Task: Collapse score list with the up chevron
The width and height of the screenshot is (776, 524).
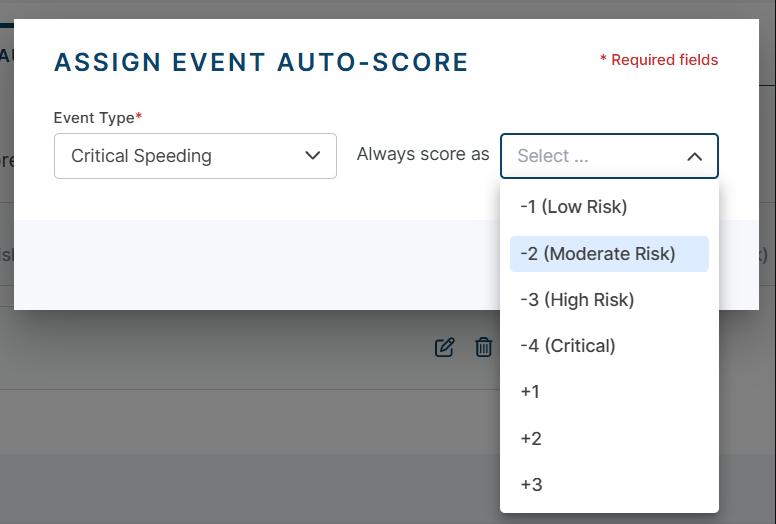Action: click(x=694, y=157)
